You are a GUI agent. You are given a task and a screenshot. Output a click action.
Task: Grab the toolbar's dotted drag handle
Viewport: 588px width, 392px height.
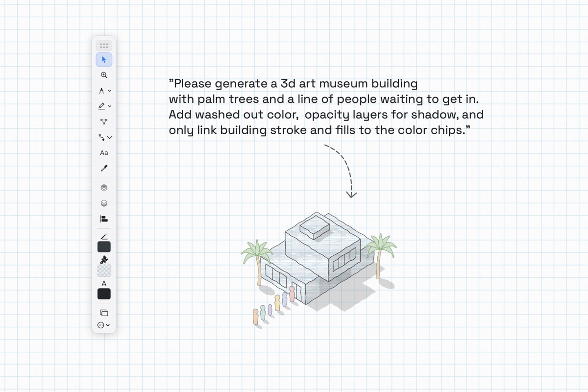coord(104,46)
